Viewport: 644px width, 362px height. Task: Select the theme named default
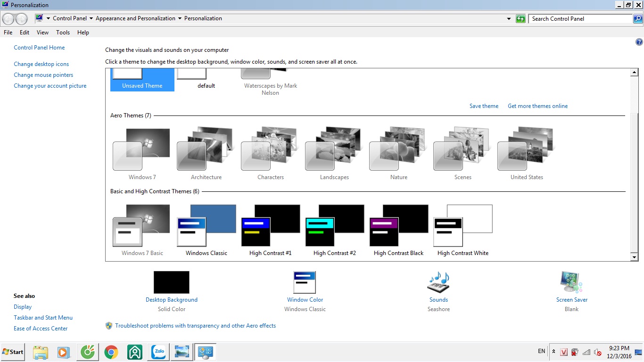(206, 80)
